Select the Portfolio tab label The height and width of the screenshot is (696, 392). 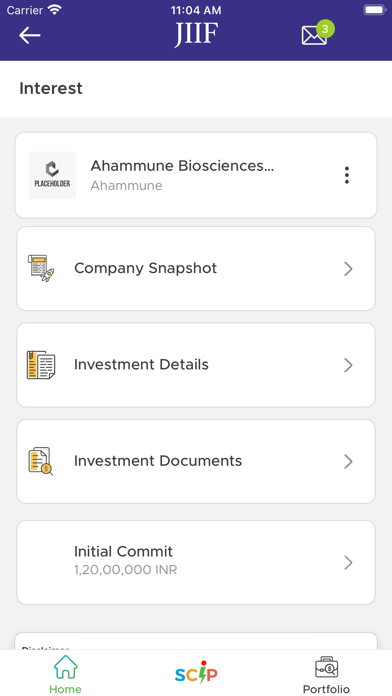326,689
